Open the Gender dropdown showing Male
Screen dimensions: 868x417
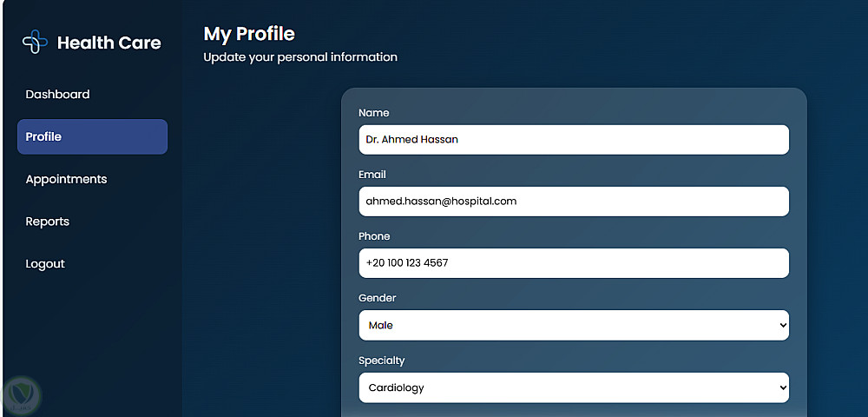[573, 326]
